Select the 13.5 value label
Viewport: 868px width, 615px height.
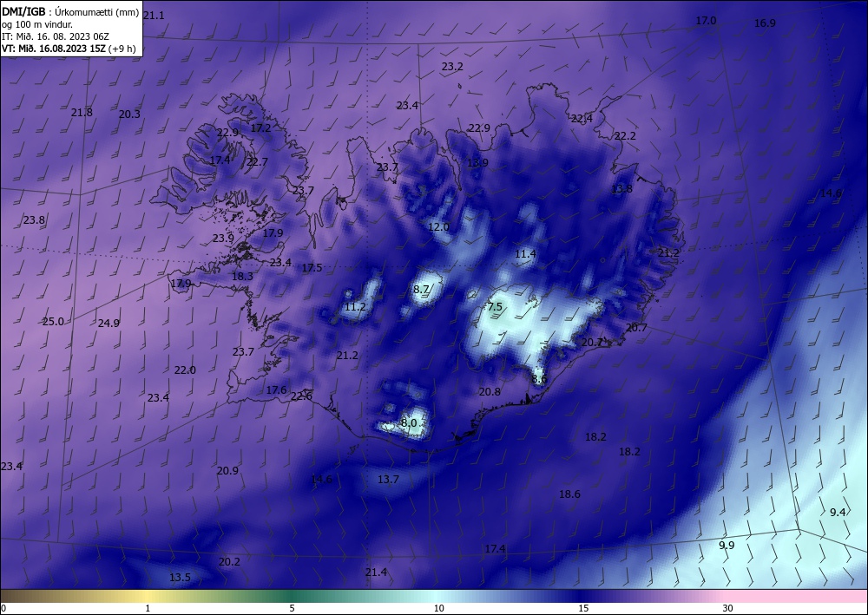click(180, 578)
